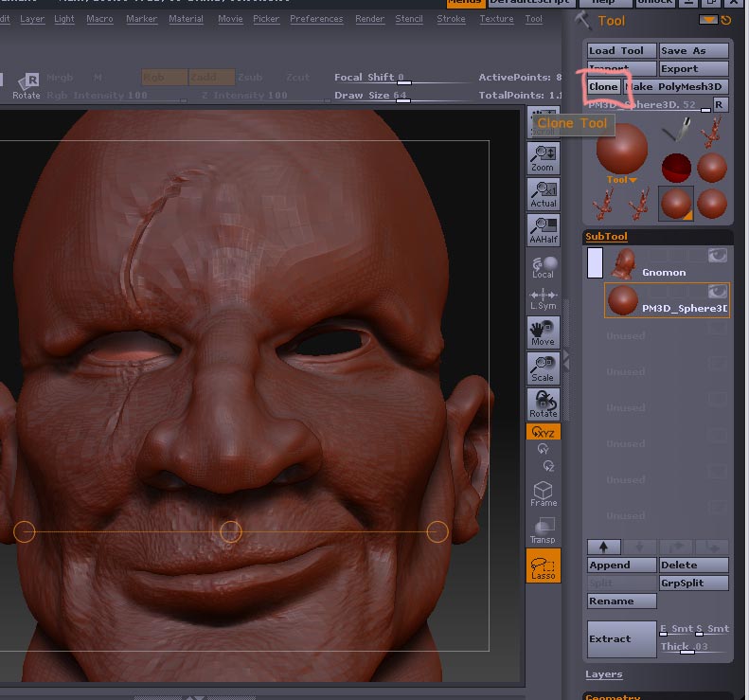The height and width of the screenshot is (700, 749).
Task: Toggle the Zadd mode button
Action: [211, 78]
